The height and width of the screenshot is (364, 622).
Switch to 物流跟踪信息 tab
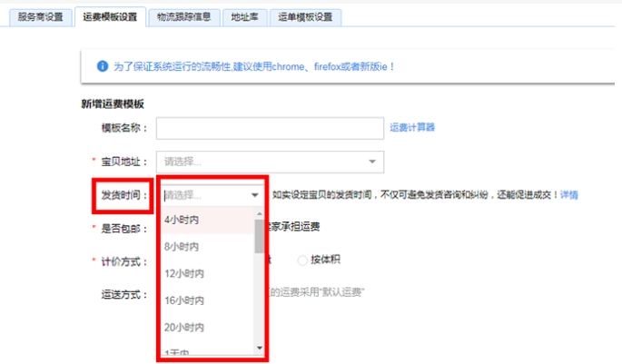184,17
